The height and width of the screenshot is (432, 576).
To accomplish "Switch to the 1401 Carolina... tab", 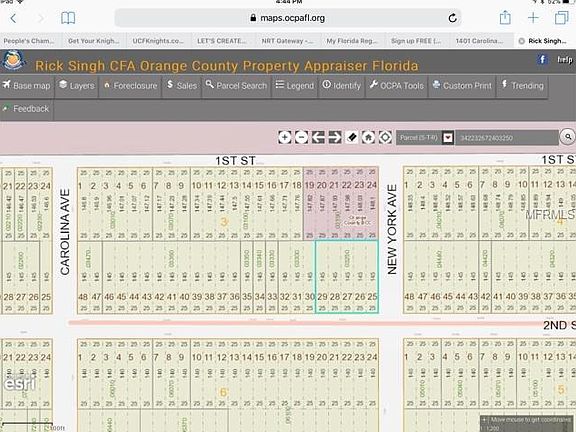I will point(479,41).
